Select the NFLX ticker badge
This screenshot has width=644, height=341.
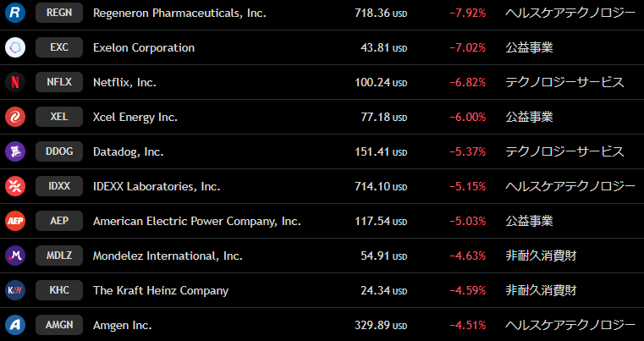point(59,82)
